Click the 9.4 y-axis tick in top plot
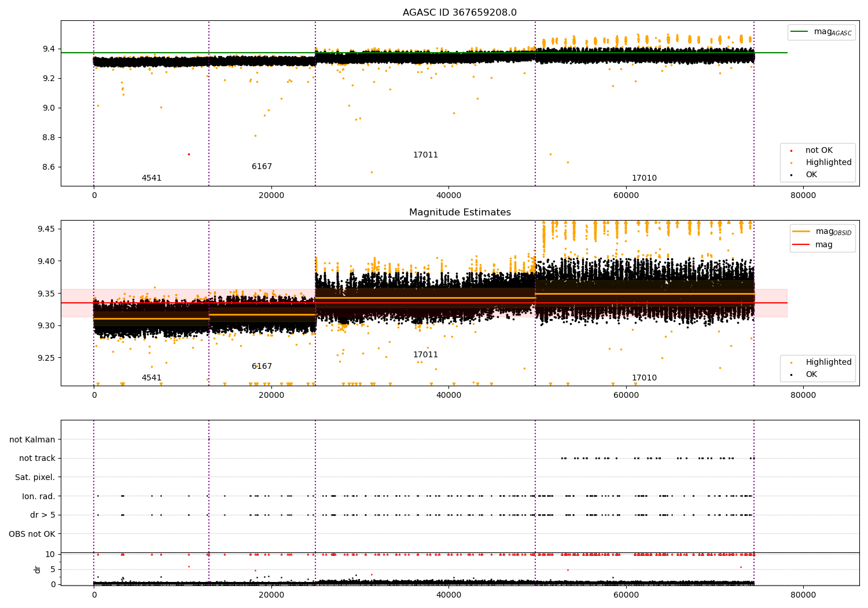Image resolution: width=868 pixels, height=608 pixels. point(49,49)
